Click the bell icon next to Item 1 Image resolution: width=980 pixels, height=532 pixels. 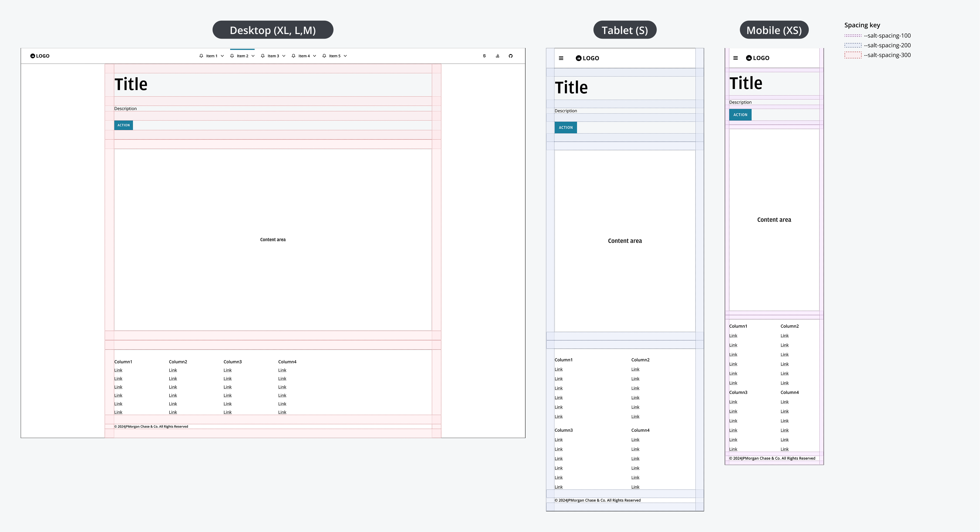201,56
